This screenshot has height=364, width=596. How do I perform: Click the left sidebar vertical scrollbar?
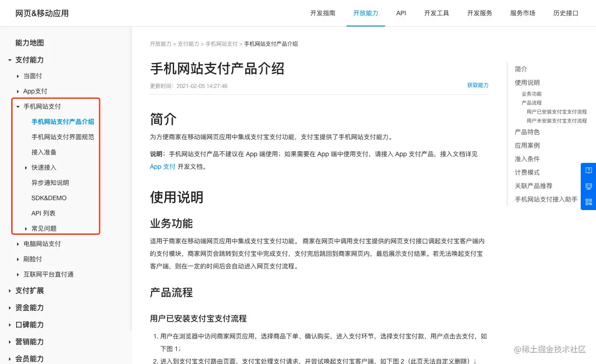point(131,180)
